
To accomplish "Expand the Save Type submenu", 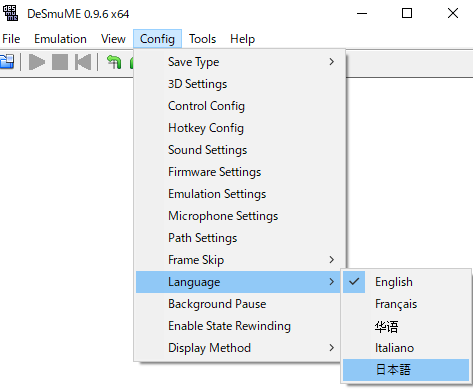I will (239, 62).
